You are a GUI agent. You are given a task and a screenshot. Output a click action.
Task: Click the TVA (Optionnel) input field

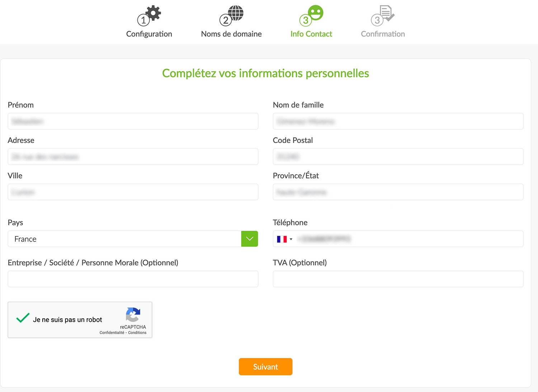398,279
